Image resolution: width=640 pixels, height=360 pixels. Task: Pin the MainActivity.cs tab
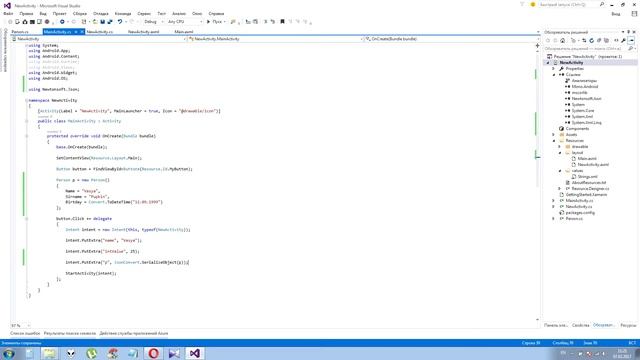(76, 32)
